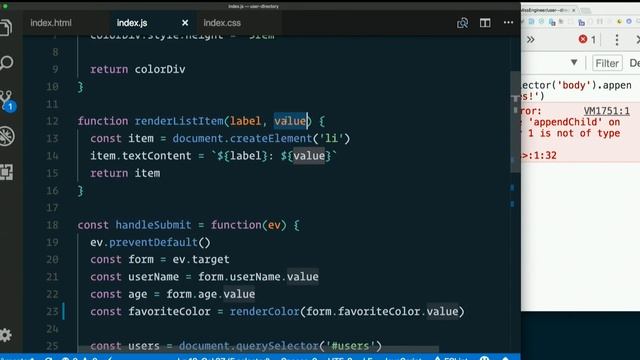Viewport: 640px width, 360px height.
Task: Click the label parameter on line 12
Action: (245, 121)
